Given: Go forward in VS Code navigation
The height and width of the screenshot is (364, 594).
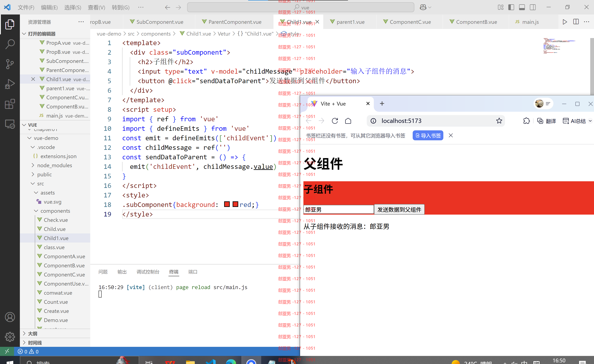Looking at the screenshot, I should point(178,7).
